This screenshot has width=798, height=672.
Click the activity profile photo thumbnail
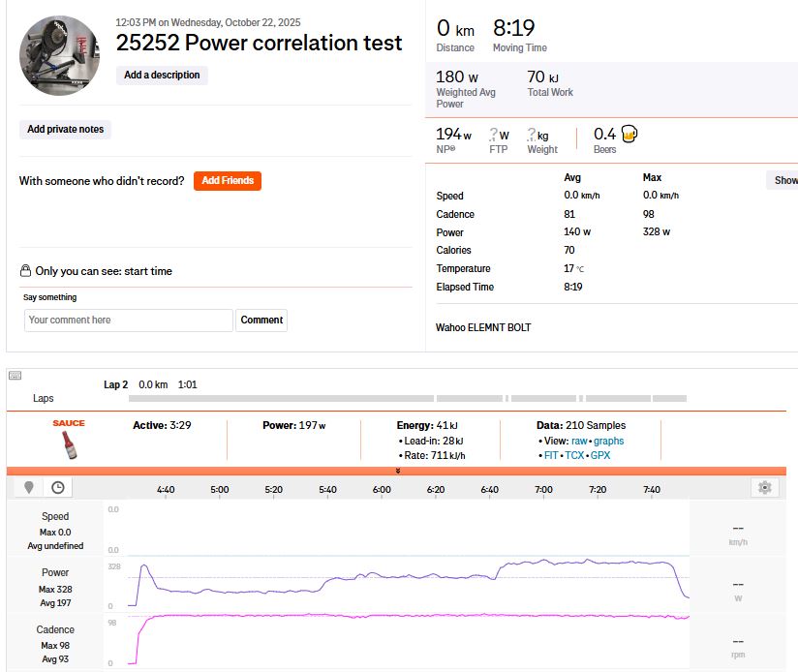[59, 55]
